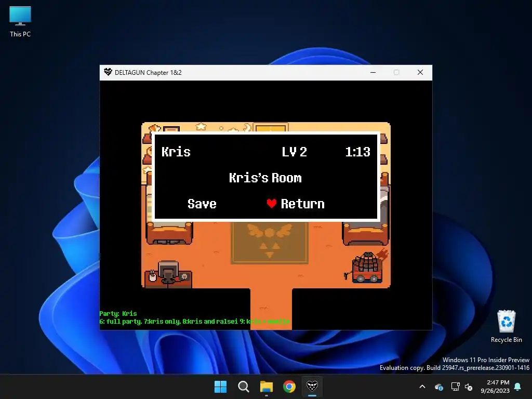Screen dimensions: 532x399
Task: Click the muted volume tray icon
Action: click(469, 387)
